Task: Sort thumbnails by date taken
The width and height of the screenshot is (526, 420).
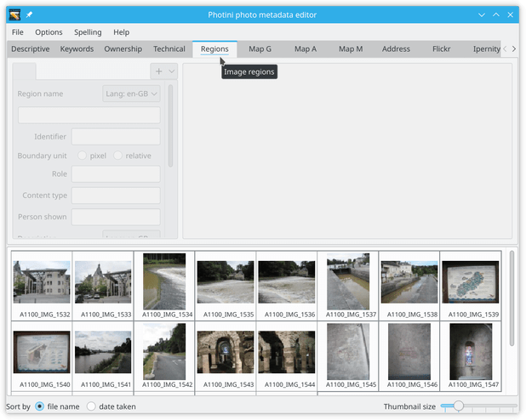Action: coord(91,406)
